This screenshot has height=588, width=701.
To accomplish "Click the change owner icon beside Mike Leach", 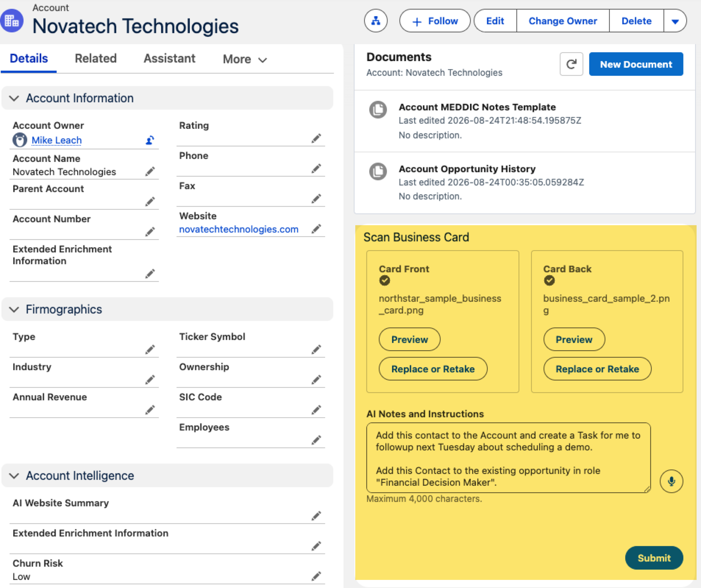I will pos(150,140).
